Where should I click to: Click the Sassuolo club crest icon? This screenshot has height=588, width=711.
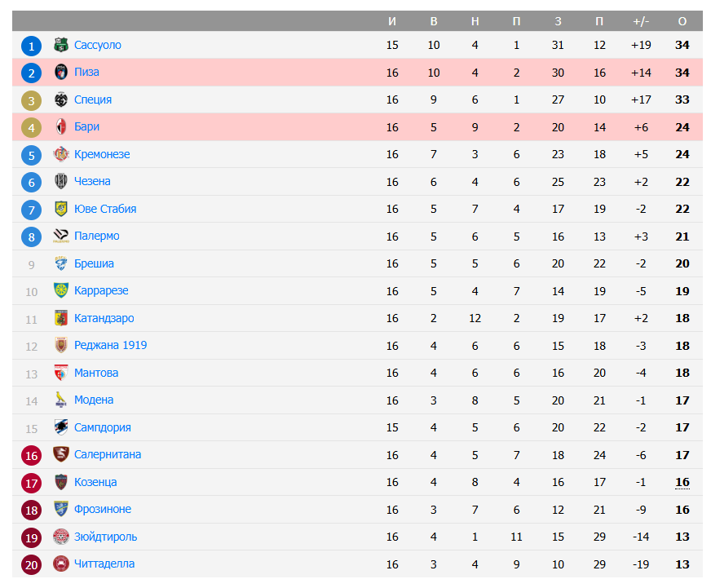pos(61,45)
